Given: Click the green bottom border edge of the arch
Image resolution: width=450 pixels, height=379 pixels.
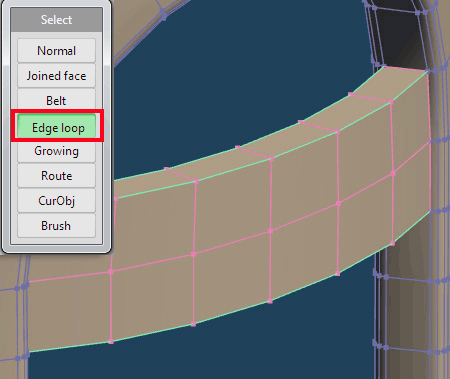Looking at the screenshot, I should [233, 313].
